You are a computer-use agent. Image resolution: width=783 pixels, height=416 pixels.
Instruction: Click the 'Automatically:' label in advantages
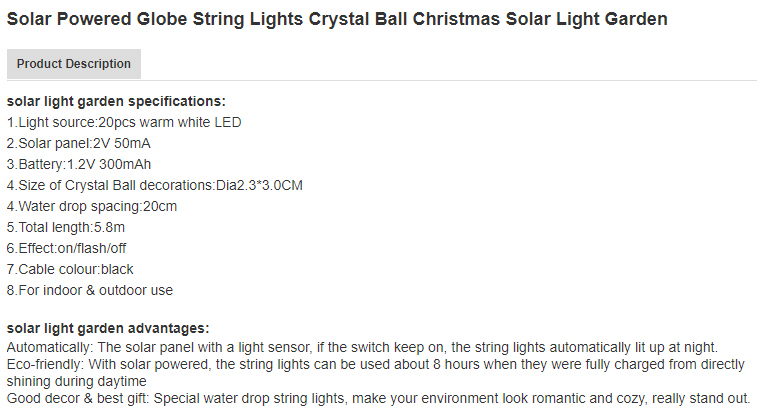50,347
